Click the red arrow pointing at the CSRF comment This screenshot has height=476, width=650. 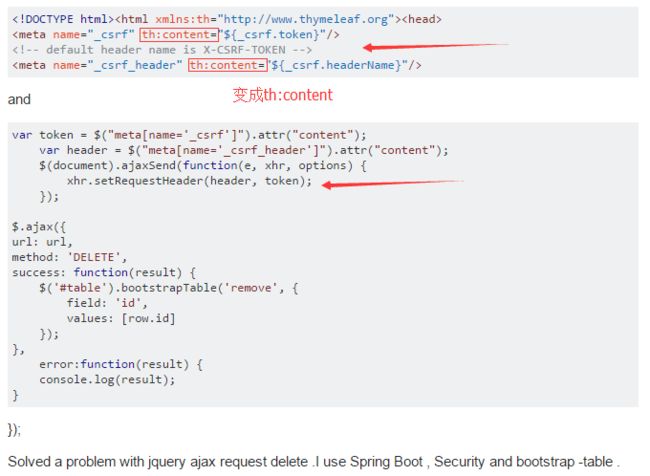435,46
